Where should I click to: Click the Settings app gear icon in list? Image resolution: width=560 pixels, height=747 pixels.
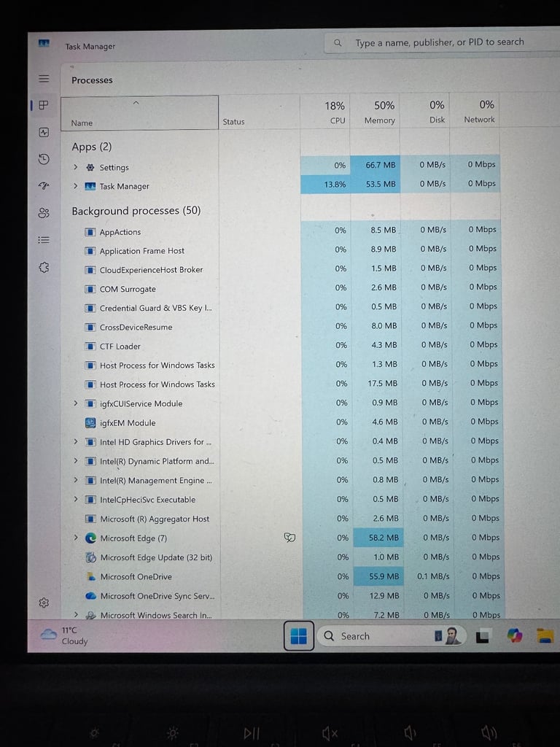[90, 167]
